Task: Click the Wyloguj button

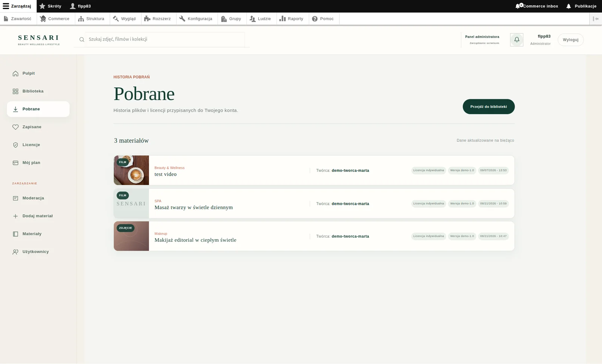Action: 570,40
